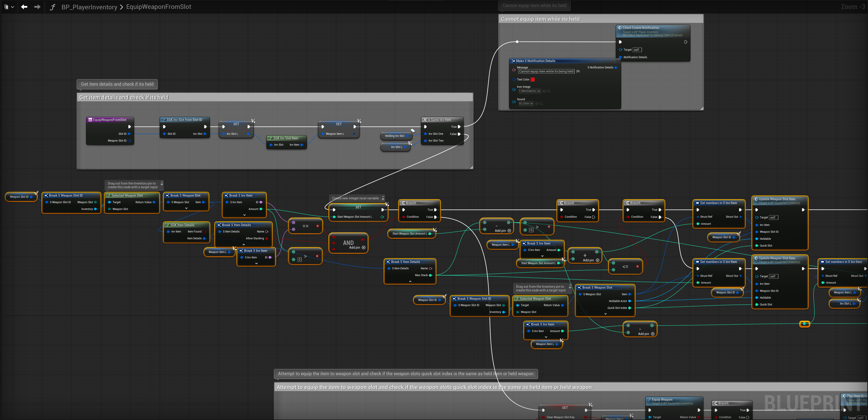This screenshot has height=420, width=868.
Task: Open the SC_Click Sound dropdown
Action: coord(526,104)
